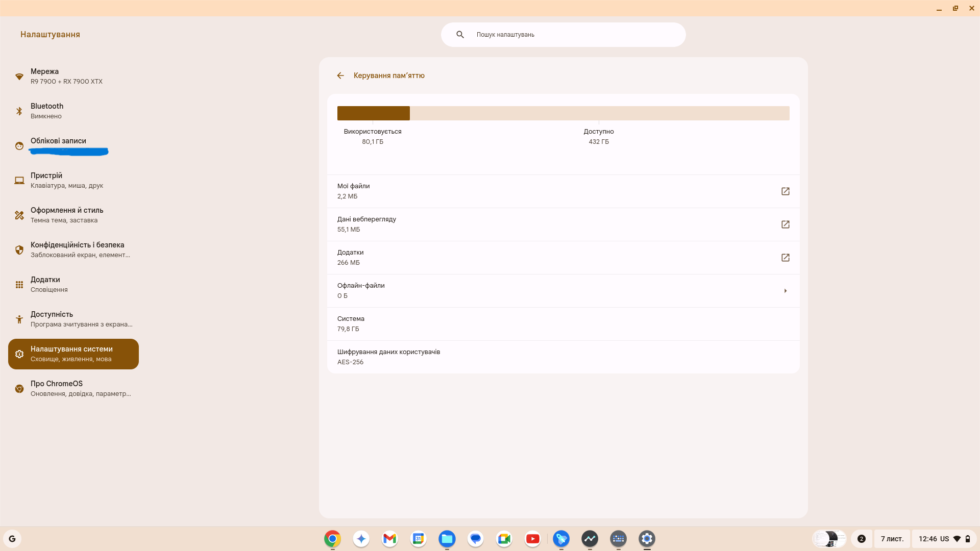Open Gmail from the shelf
The image size is (980, 551).
(x=389, y=539)
